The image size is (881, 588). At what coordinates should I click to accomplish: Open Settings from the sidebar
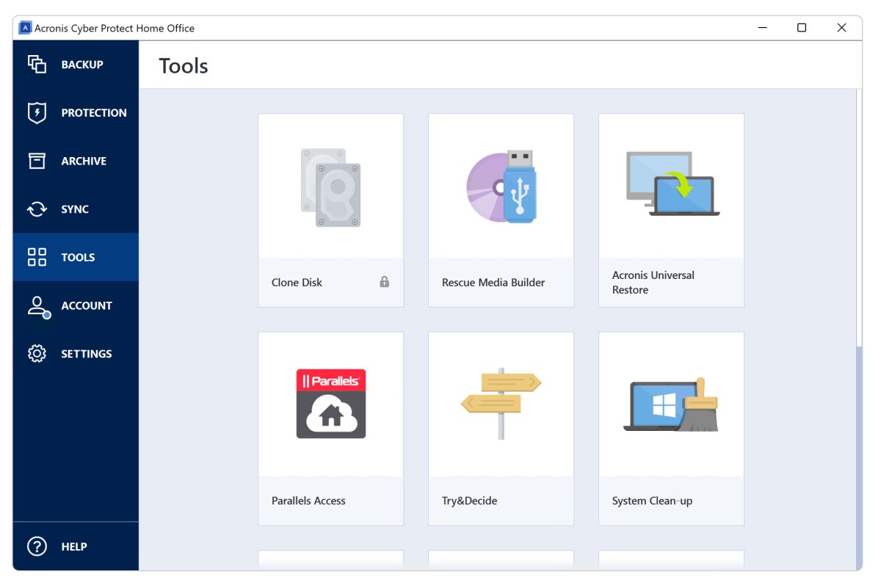pos(76,354)
